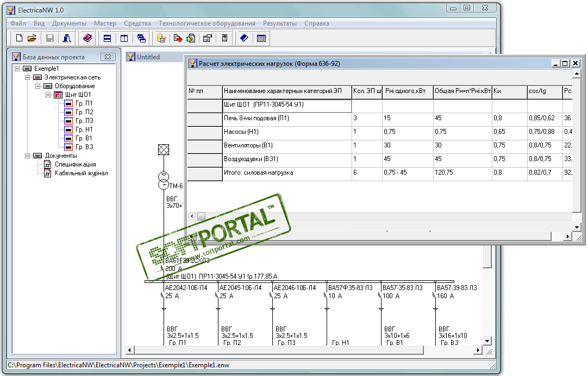The height and width of the screenshot is (376, 588).
Task: Open the Результаты menu
Action: point(280,23)
